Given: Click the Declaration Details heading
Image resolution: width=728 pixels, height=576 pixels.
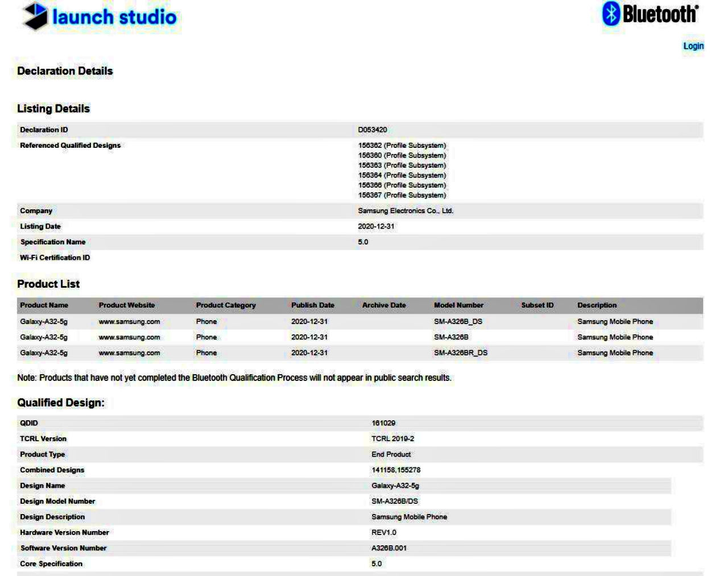Looking at the screenshot, I should point(65,71).
